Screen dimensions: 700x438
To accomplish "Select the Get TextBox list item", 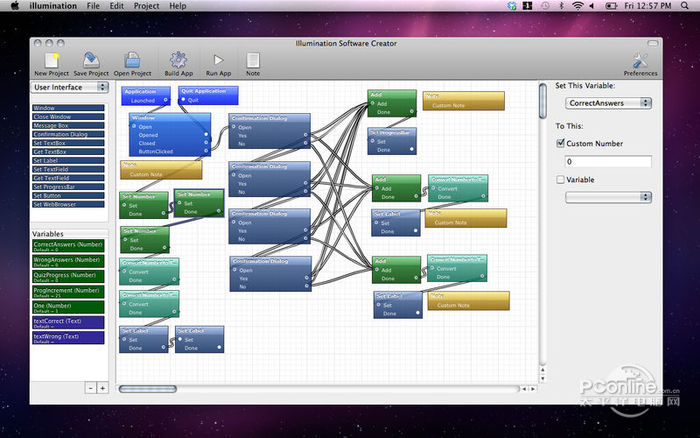I will pos(68,152).
